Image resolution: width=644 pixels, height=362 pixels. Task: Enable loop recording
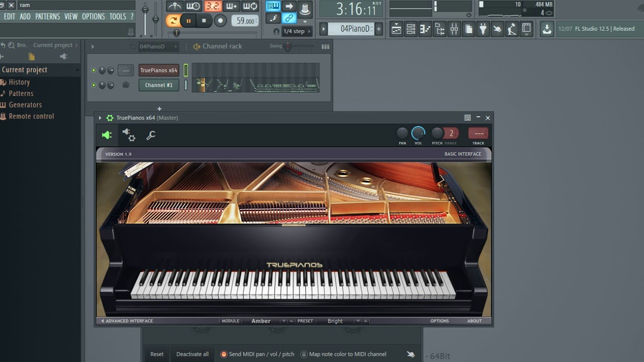[x=250, y=6]
